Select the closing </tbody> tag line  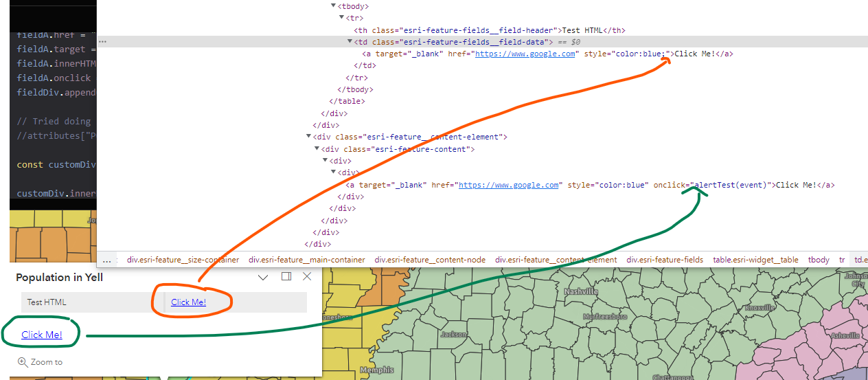pyautogui.click(x=355, y=89)
